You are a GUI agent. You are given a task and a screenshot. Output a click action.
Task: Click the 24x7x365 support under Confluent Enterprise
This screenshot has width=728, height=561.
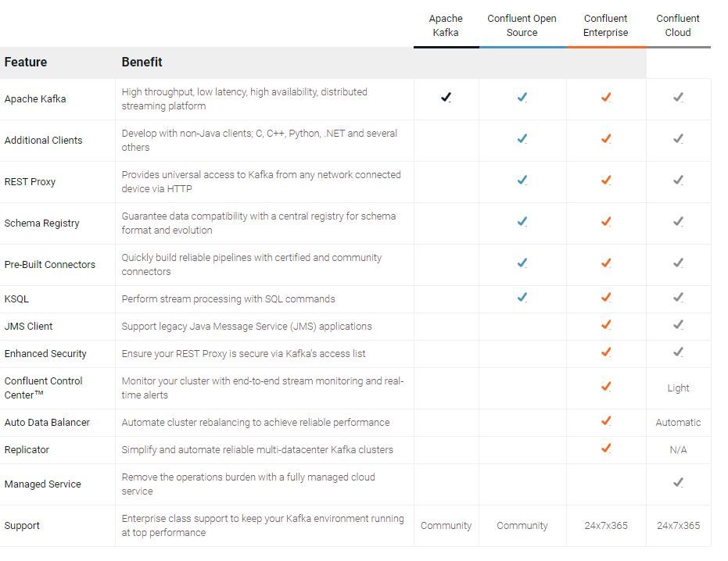click(x=605, y=525)
